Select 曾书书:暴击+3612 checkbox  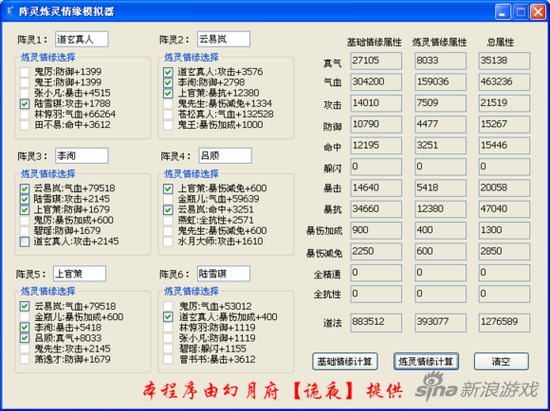click(x=168, y=359)
